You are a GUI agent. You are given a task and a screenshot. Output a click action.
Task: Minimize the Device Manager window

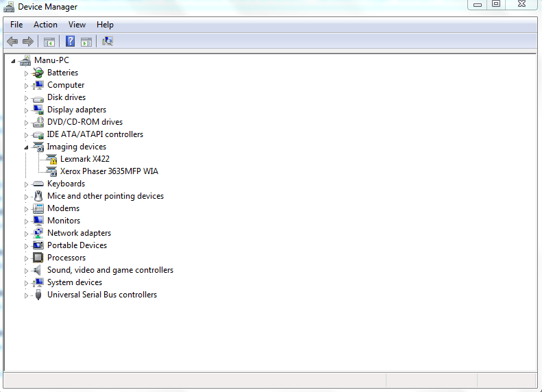point(478,4)
